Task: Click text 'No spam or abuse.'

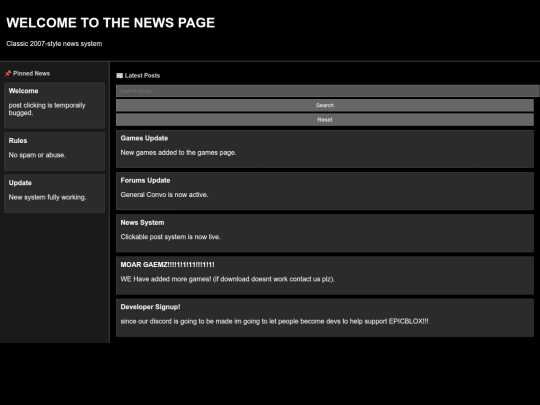Action: coord(37,155)
